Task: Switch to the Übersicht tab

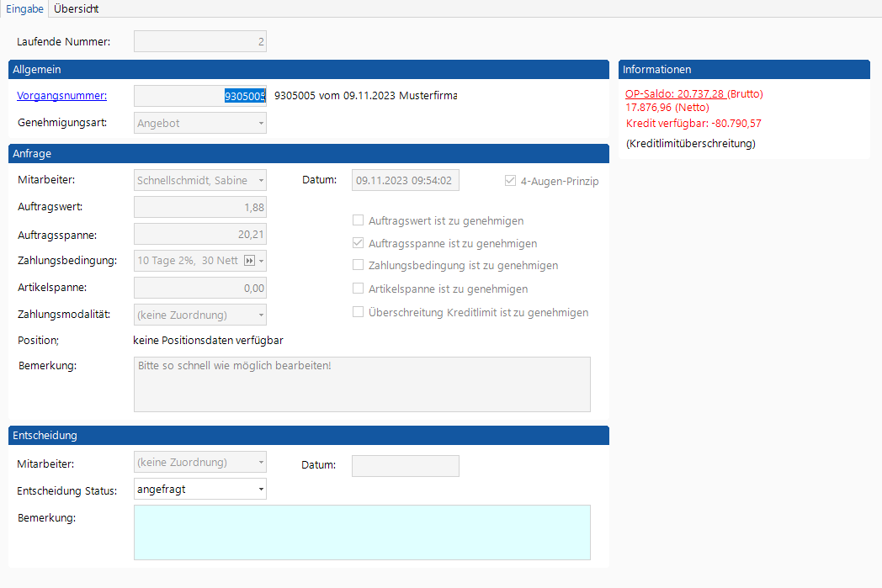Action: 76,9
